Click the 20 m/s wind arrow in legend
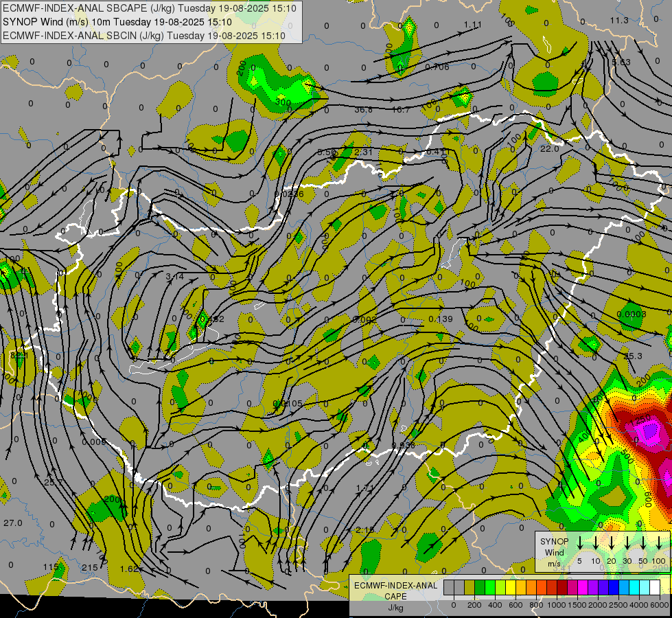672x618 pixels. click(x=612, y=542)
